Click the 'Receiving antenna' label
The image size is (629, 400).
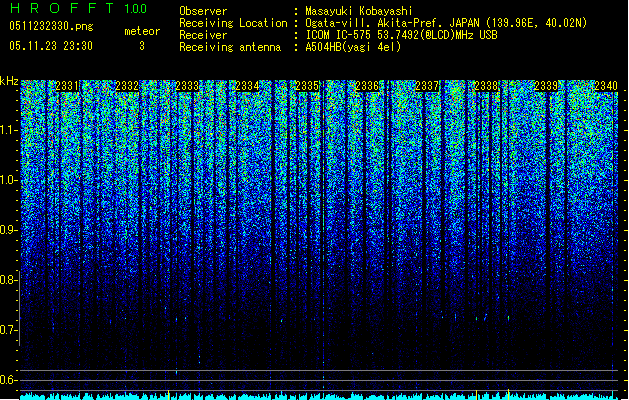(230, 47)
